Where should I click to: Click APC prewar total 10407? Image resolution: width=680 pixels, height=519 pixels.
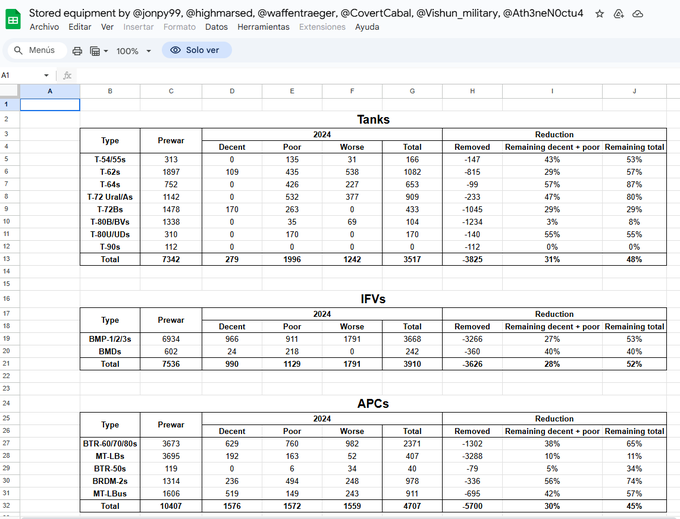point(171,506)
